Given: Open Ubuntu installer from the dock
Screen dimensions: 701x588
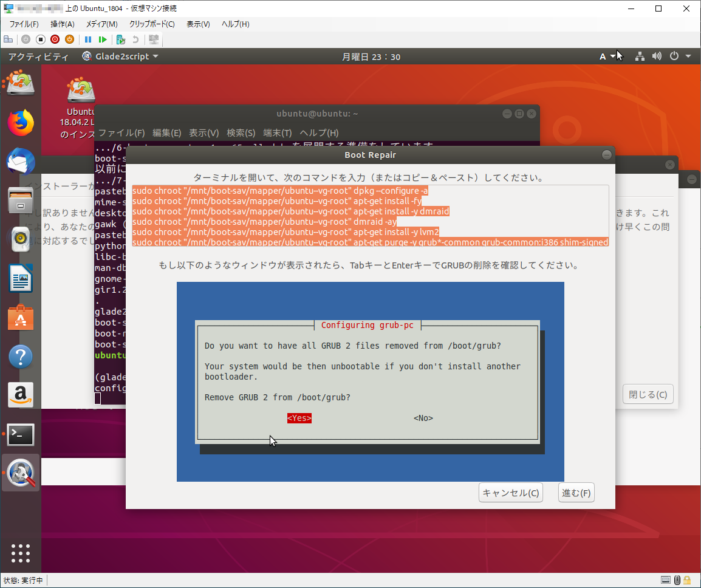Looking at the screenshot, I should pyautogui.click(x=20, y=83).
